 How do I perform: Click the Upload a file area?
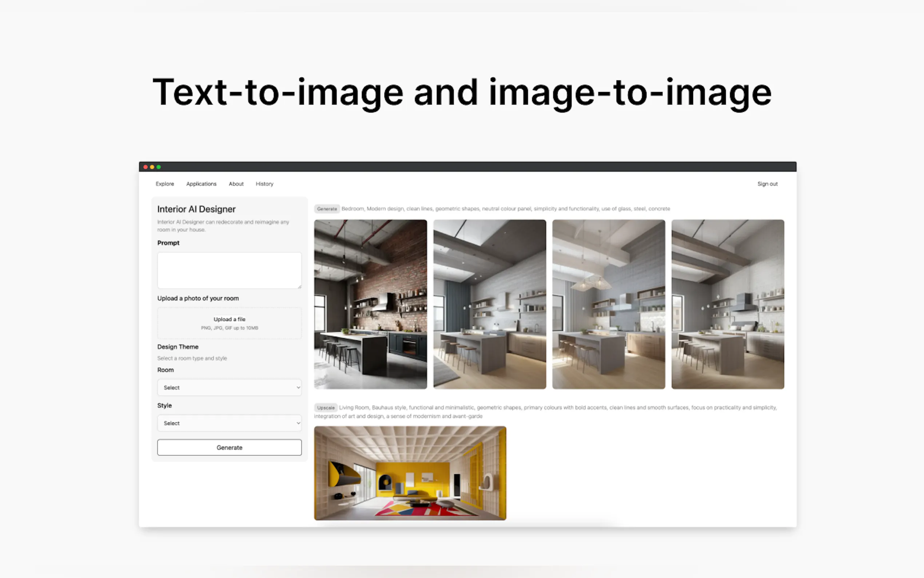pos(229,323)
